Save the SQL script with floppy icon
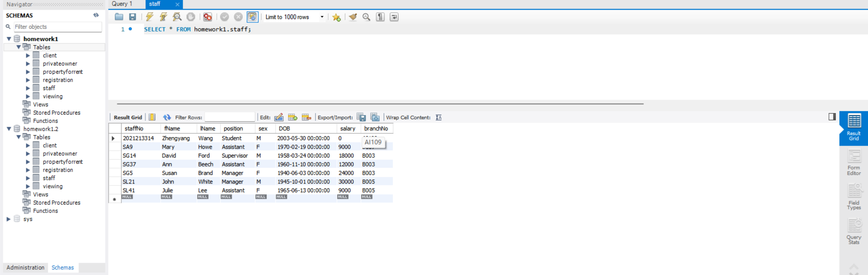The image size is (868, 275). click(132, 17)
